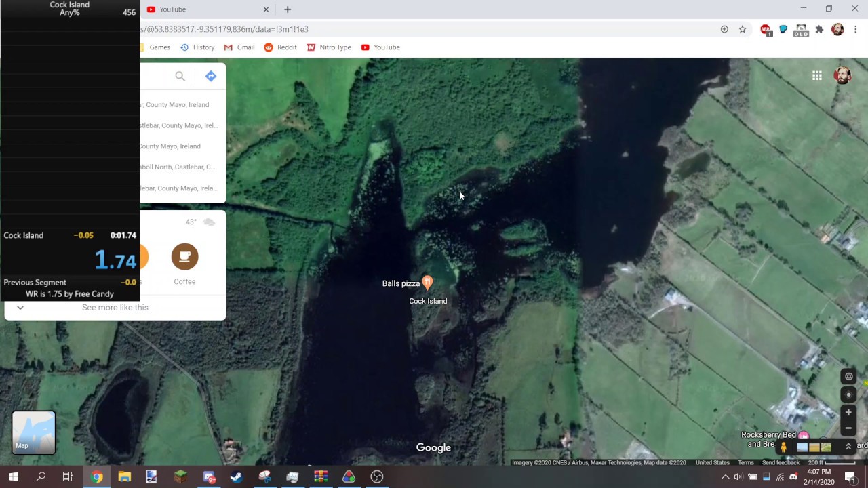Click the United States region link
The width and height of the screenshot is (868, 488).
[x=712, y=463]
